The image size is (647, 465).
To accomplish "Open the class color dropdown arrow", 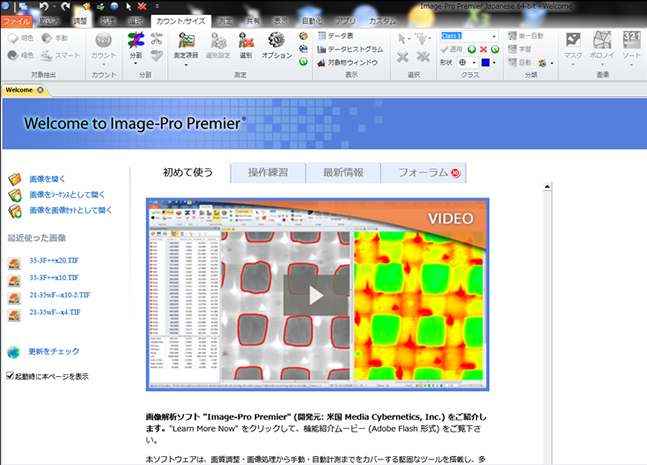I will [494, 63].
